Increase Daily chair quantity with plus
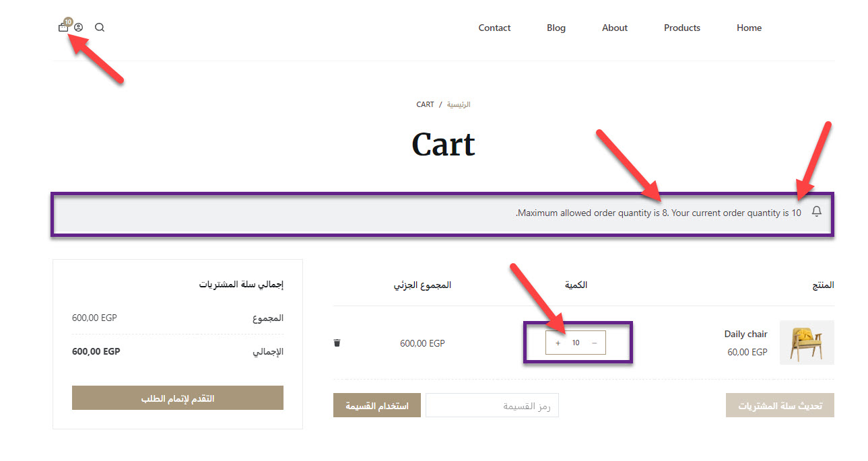The height and width of the screenshot is (461, 868). (558, 343)
